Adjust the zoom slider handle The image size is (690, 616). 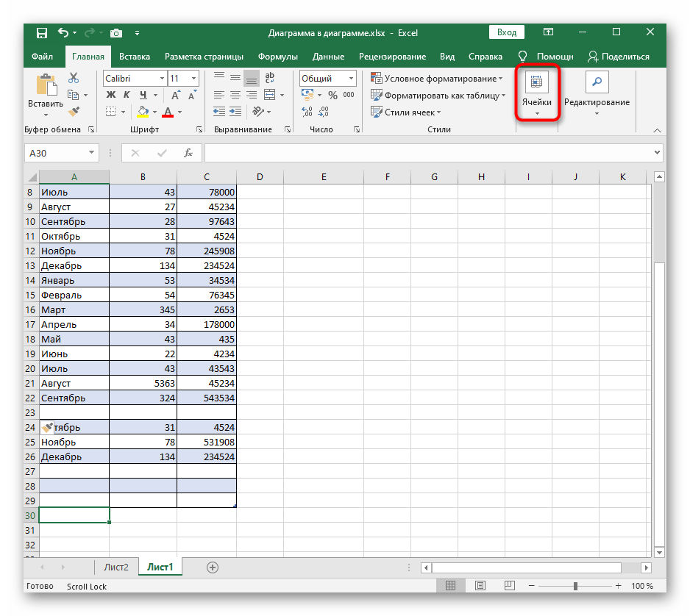point(575,586)
